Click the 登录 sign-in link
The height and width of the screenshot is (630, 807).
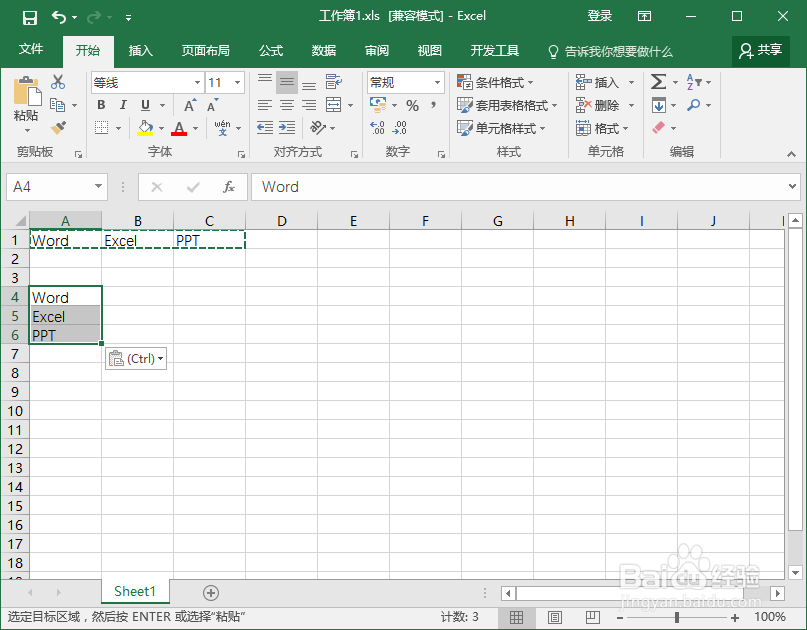[x=600, y=16]
